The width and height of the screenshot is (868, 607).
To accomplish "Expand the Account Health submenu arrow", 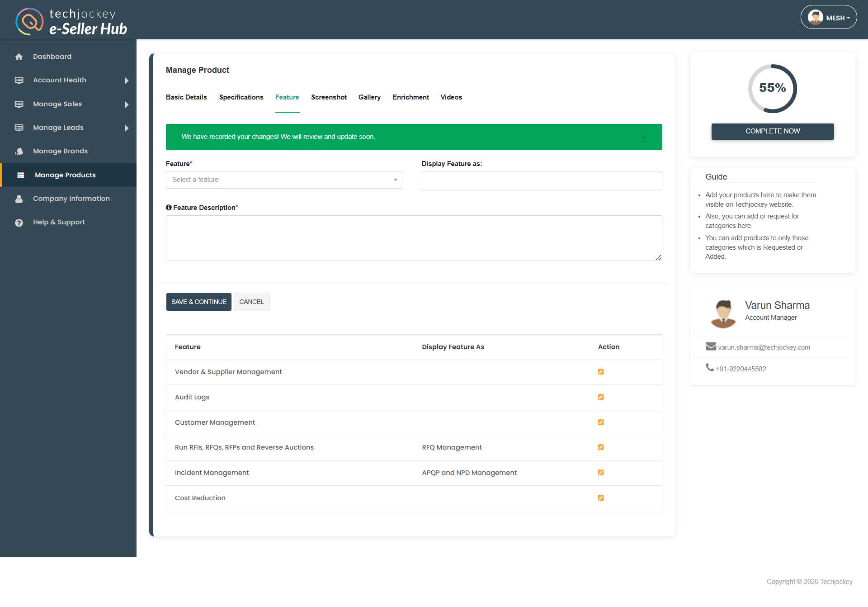I will [127, 81].
